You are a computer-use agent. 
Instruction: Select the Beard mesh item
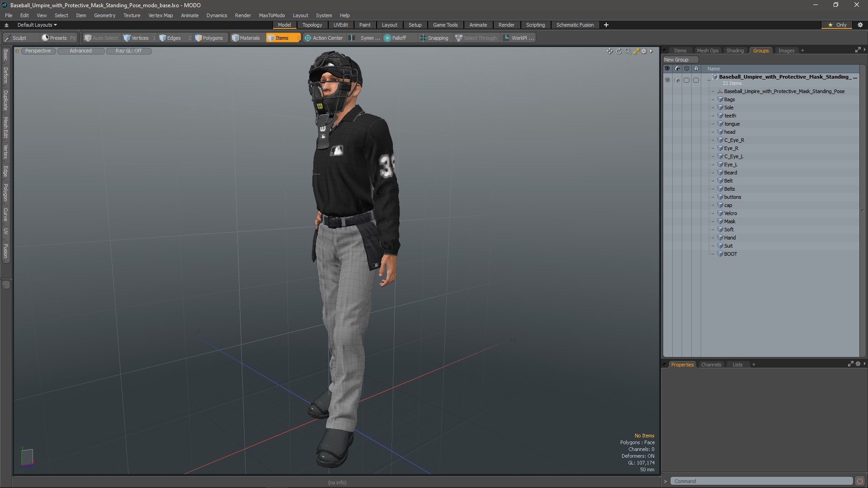[x=730, y=173]
